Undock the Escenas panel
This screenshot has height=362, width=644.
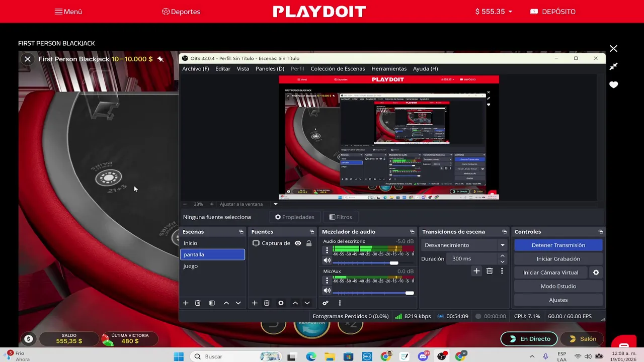[x=241, y=232]
